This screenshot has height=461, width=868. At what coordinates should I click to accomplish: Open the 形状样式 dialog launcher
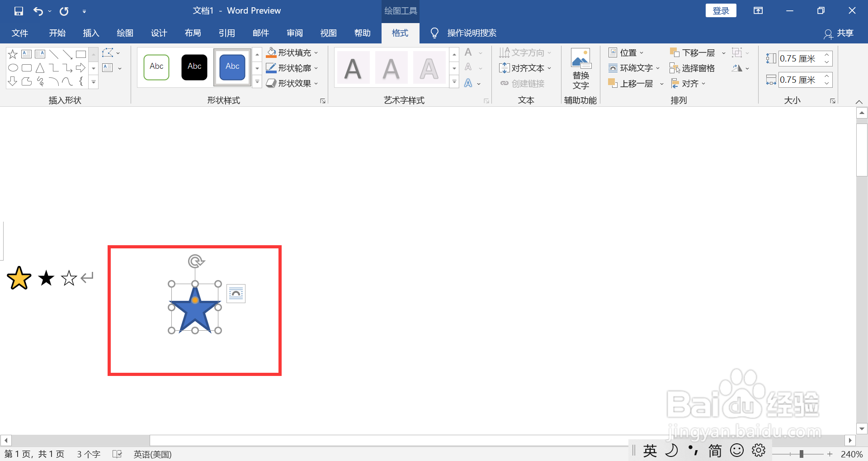coord(323,101)
